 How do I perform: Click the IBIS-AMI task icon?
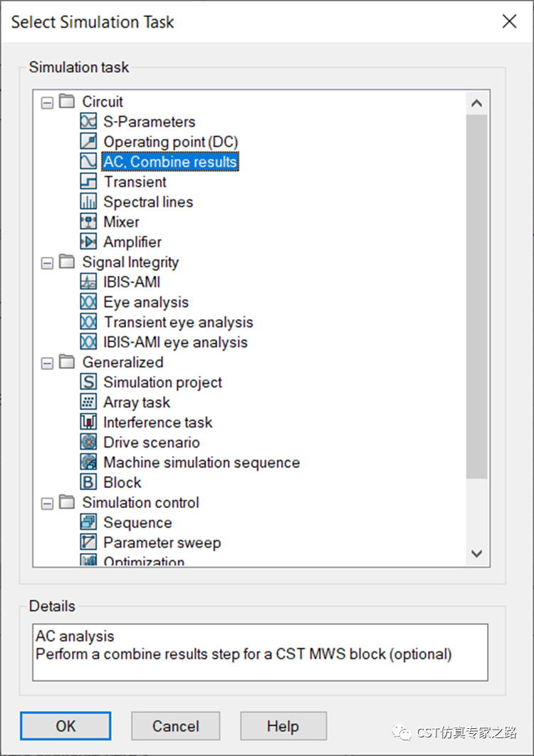click(x=88, y=281)
